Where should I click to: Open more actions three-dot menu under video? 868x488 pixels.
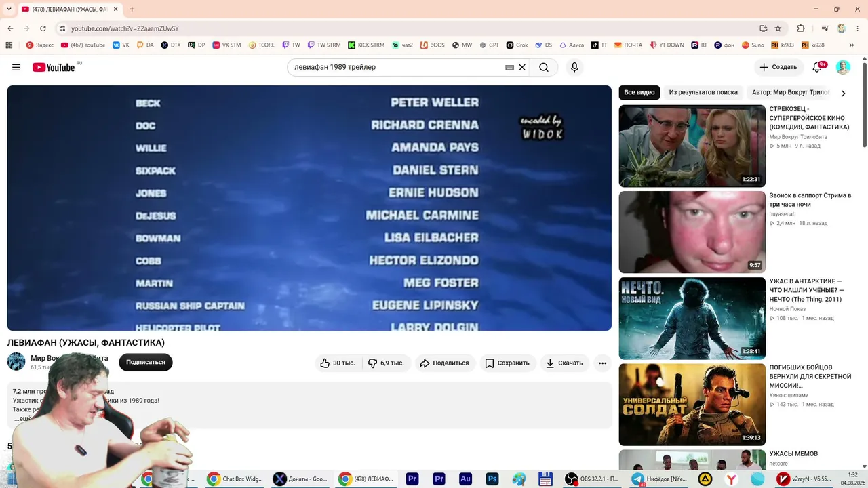pyautogui.click(x=602, y=363)
